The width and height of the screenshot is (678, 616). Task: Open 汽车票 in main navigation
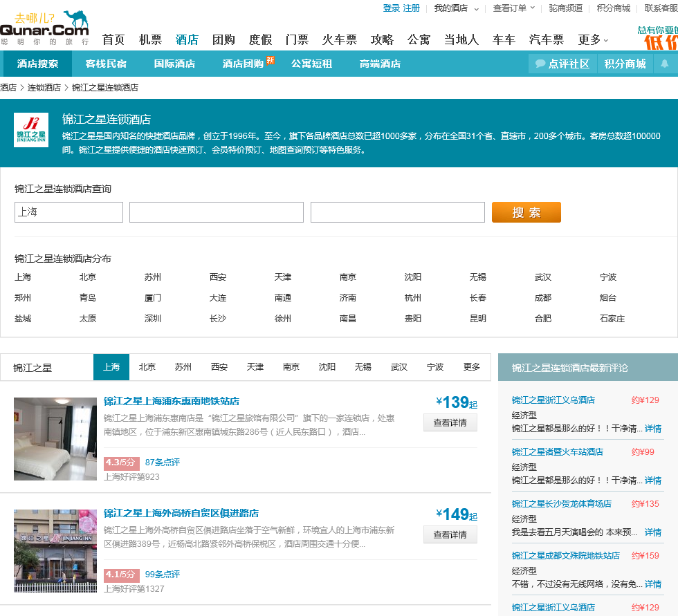coord(546,39)
